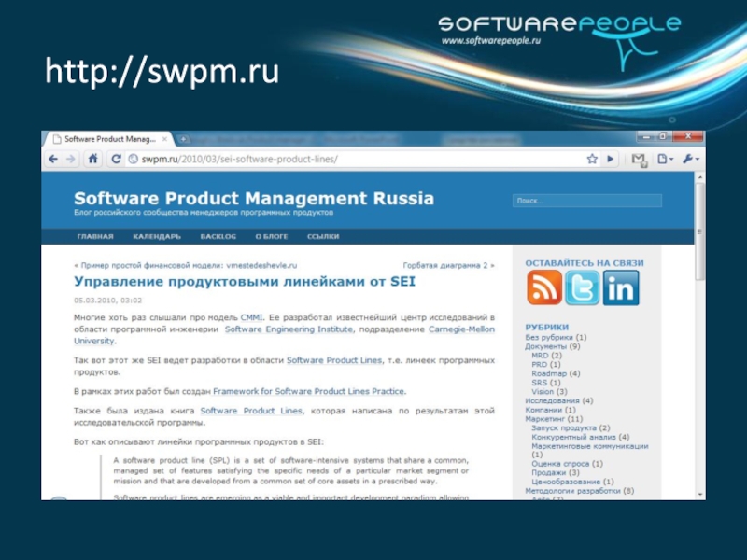Open a new tab with the plus button
The height and width of the screenshot is (560, 747).
click(x=183, y=139)
